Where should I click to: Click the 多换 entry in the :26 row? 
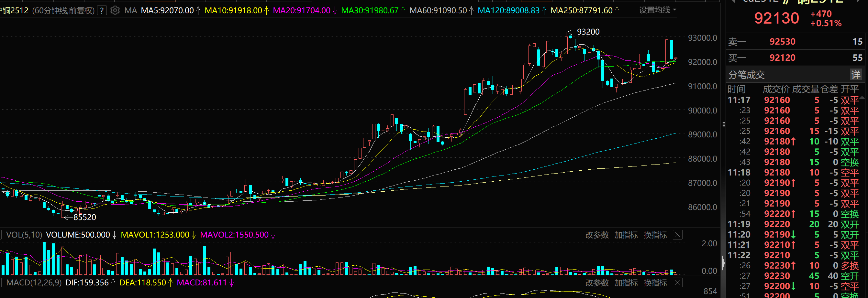[850, 266]
